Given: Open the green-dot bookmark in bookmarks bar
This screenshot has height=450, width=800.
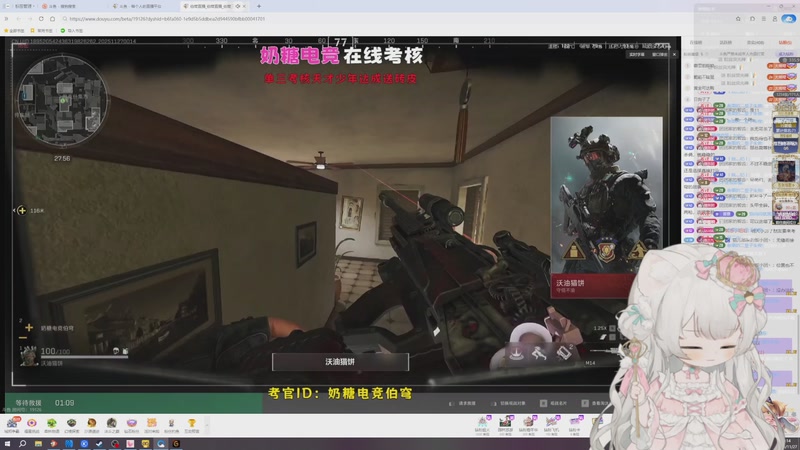Looking at the screenshot, I should pos(71,31).
